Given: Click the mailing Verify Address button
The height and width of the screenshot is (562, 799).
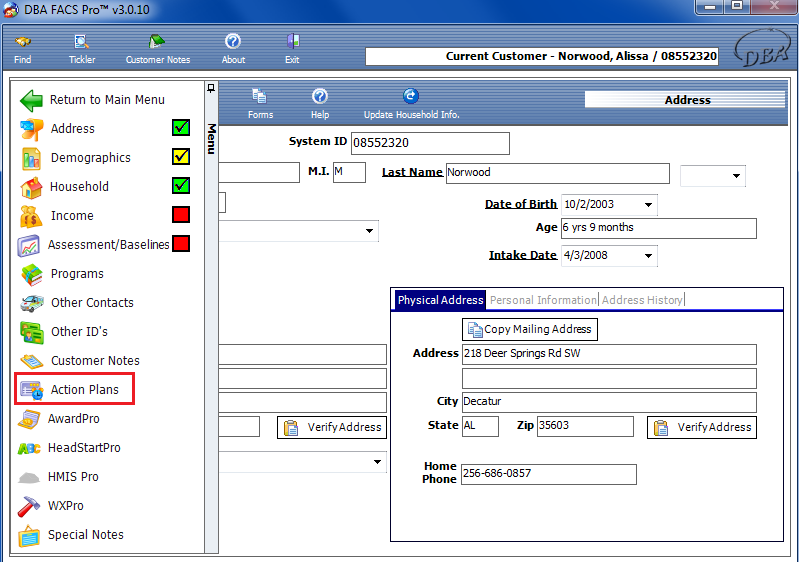Looking at the screenshot, I should (x=332, y=427).
